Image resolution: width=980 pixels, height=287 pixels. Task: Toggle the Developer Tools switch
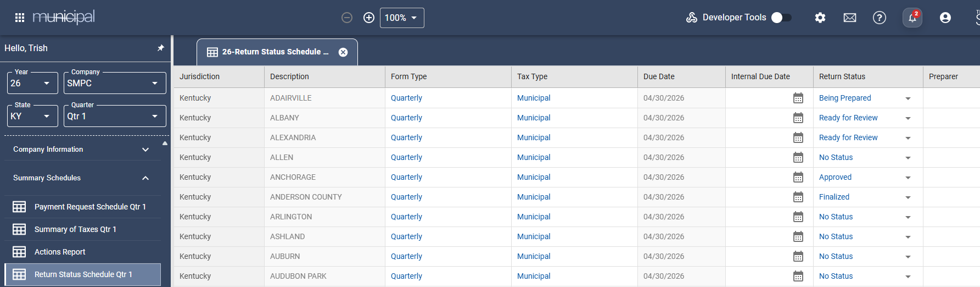click(x=781, y=18)
